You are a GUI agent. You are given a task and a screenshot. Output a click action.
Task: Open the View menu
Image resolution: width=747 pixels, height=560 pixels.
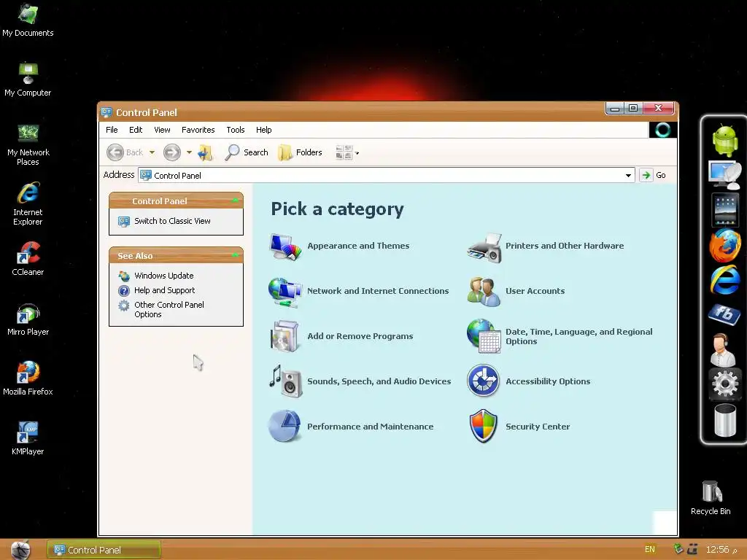(x=162, y=130)
